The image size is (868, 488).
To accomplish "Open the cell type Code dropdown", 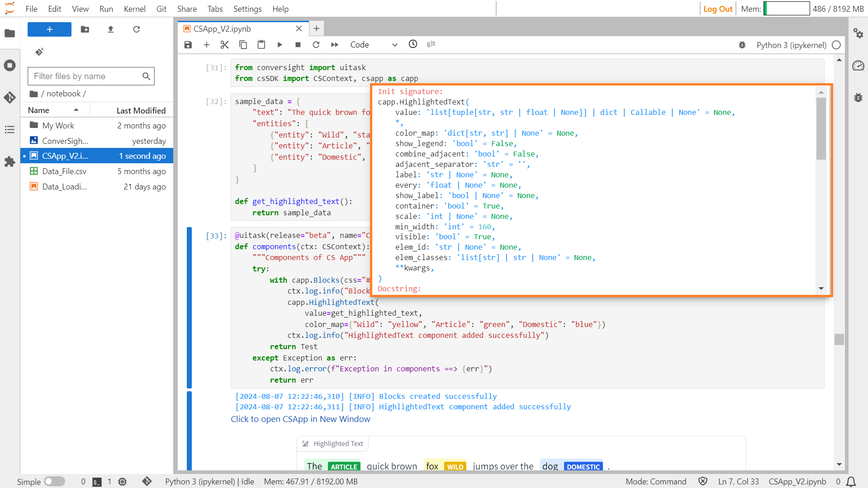I will pos(374,44).
